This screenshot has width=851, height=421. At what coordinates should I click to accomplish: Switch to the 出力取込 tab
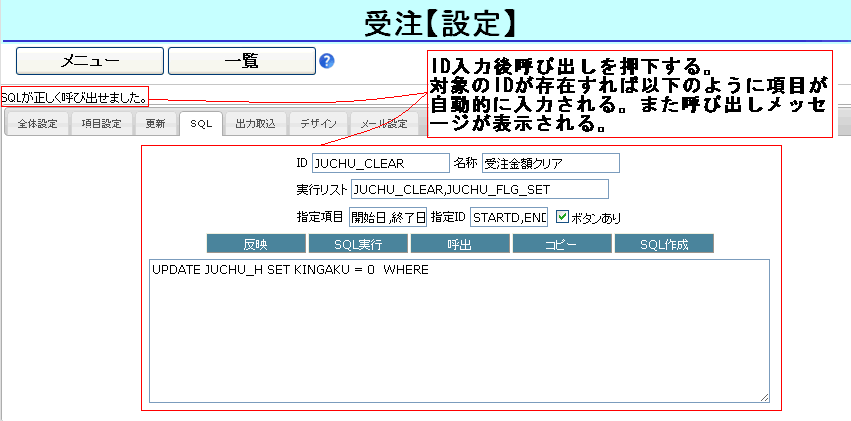255,124
